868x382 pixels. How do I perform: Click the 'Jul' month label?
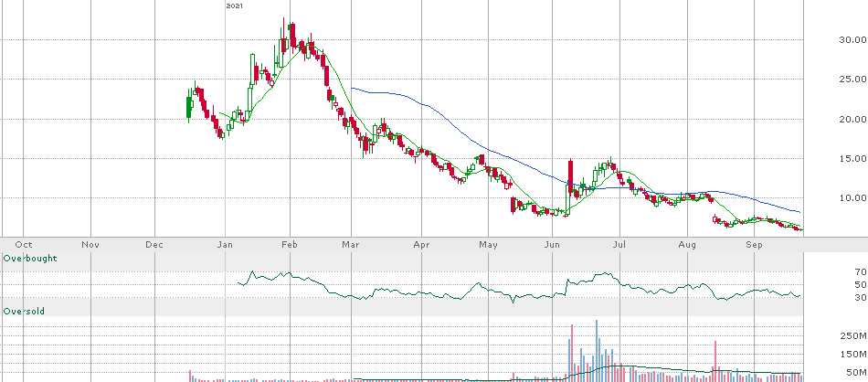coord(620,244)
